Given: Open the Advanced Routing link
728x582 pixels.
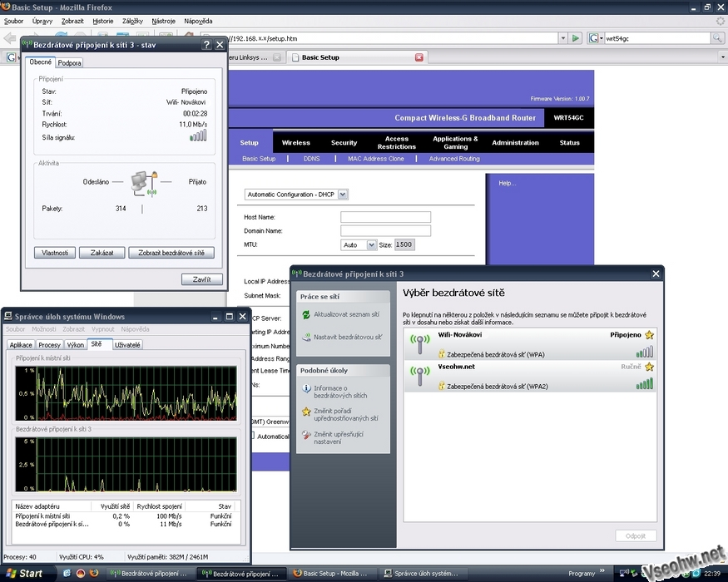Looking at the screenshot, I should (454, 159).
